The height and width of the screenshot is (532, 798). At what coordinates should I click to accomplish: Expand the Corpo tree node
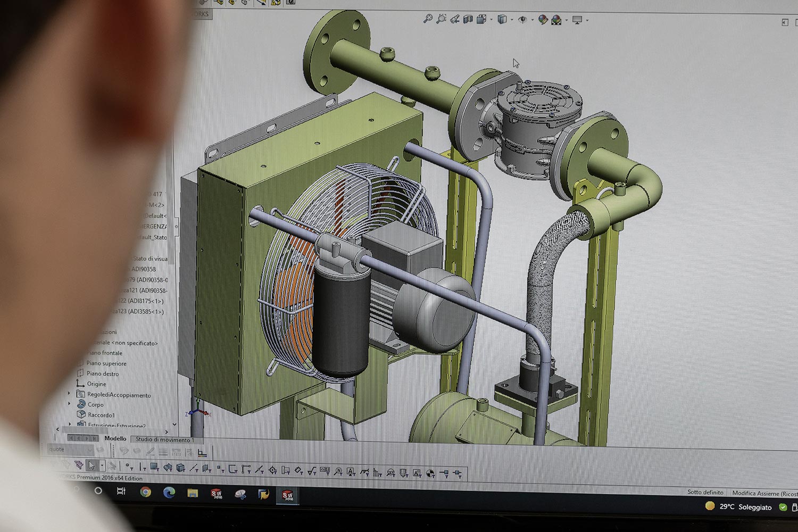[69, 403]
